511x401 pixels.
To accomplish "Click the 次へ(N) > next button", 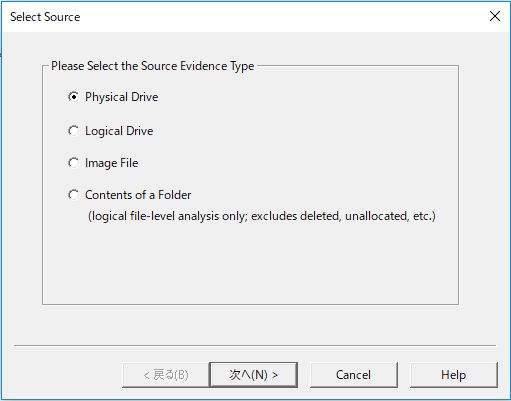I will pos(254,375).
